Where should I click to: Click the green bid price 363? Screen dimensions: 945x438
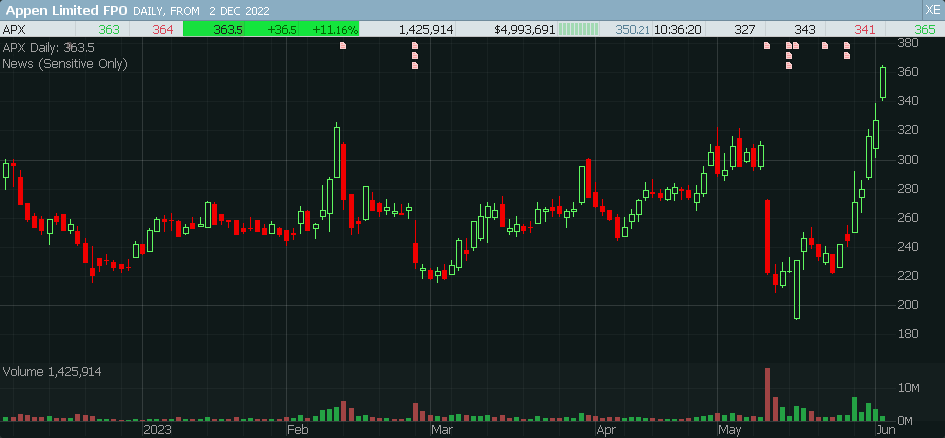coord(111,30)
